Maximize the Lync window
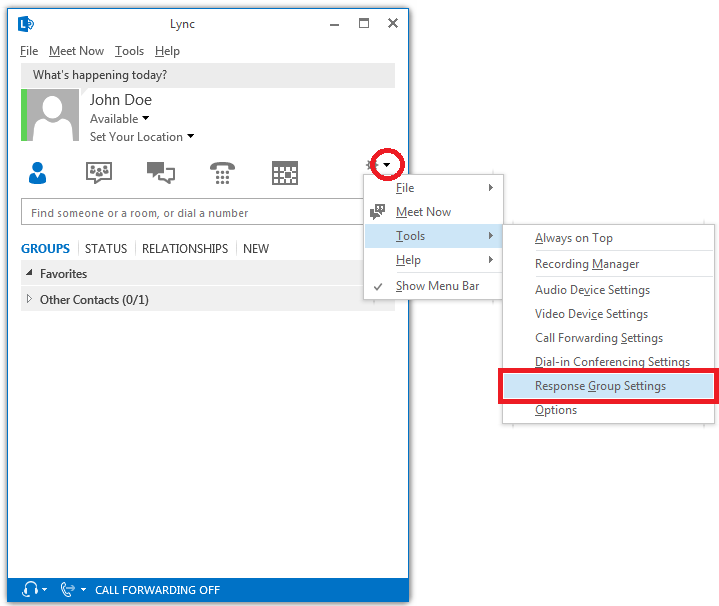The height and width of the screenshot is (606, 719). coord(364,23)
